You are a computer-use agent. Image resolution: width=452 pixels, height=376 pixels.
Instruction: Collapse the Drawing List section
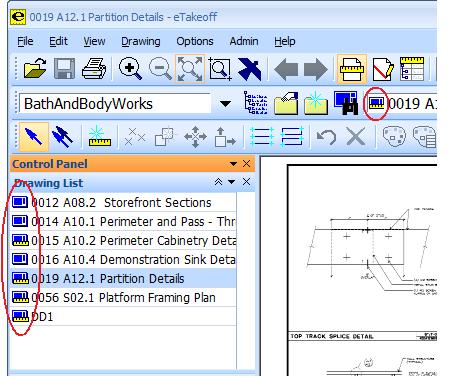pos(218,182)
